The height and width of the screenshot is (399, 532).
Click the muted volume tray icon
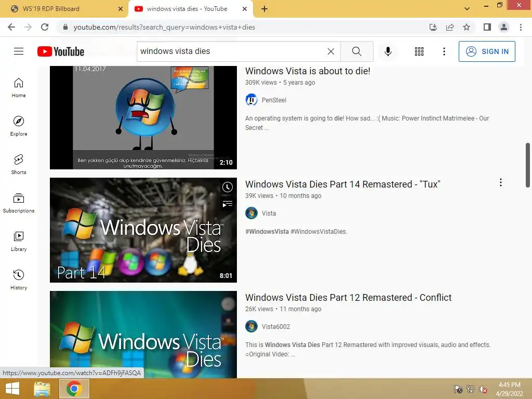[483, 389]
